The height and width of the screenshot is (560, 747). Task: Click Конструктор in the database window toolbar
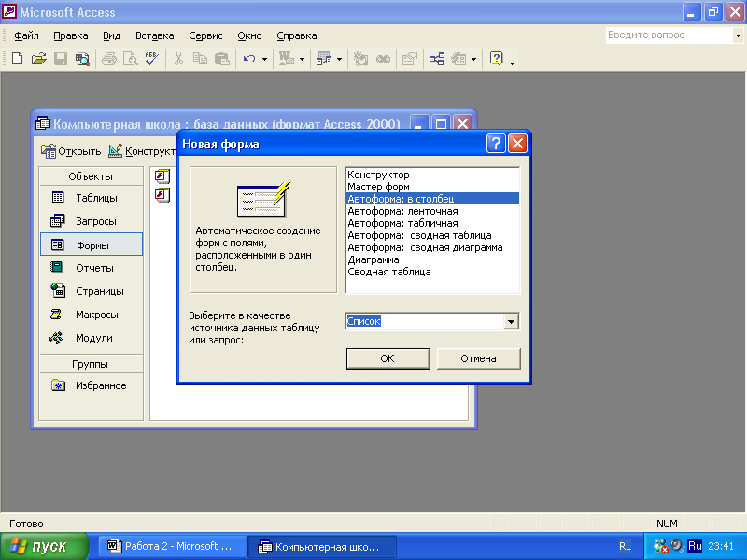142,151
